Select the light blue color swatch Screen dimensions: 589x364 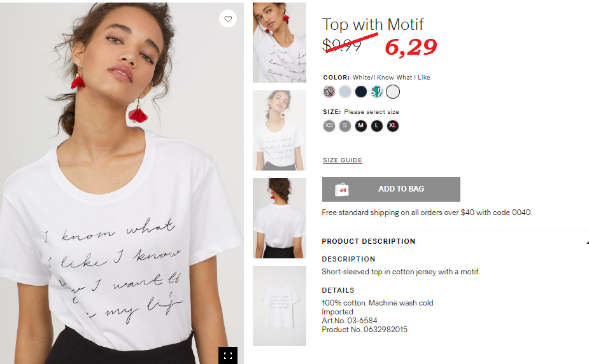coord(345,92)
